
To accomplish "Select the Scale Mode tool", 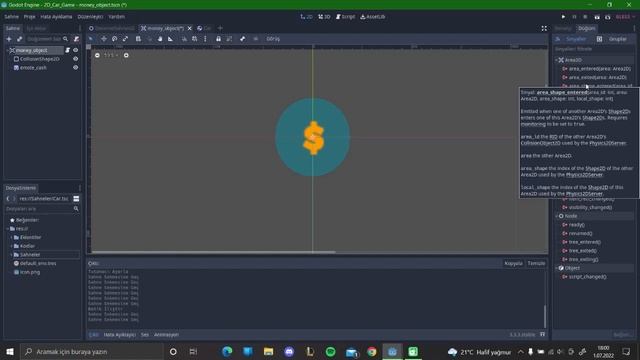I will coord(125,39).
